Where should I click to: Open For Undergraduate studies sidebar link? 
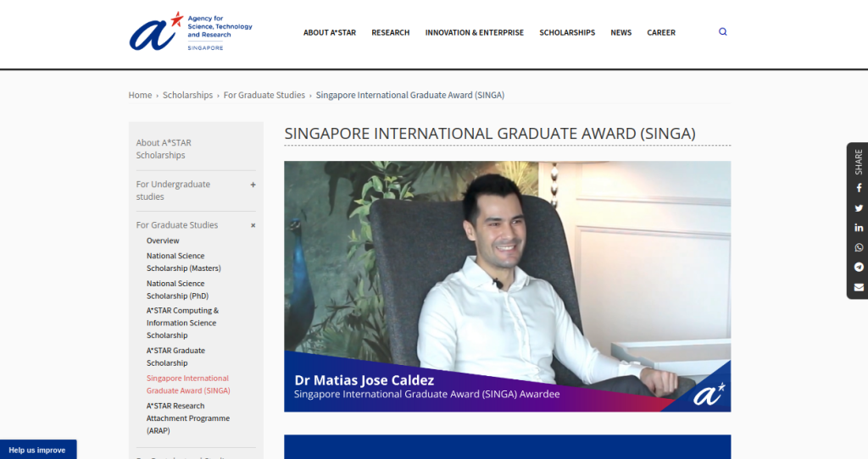pyautogui.click(x=173, y=191)
